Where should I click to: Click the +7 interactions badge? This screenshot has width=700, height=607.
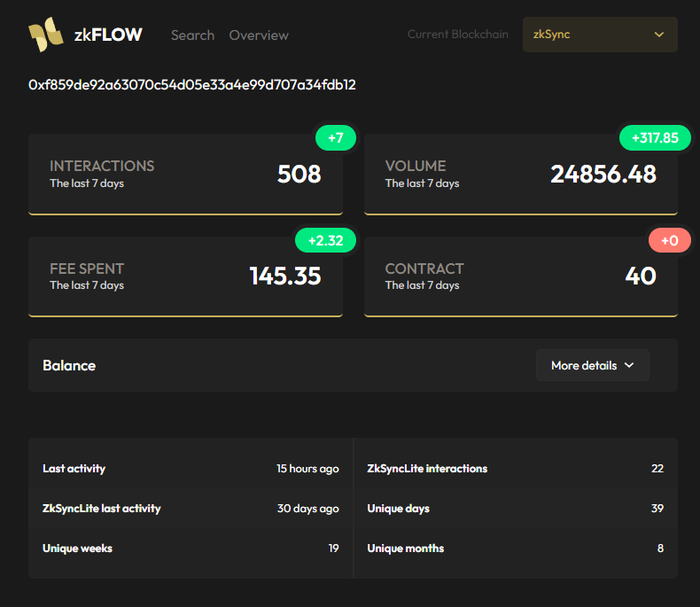[x=335, y=138]
